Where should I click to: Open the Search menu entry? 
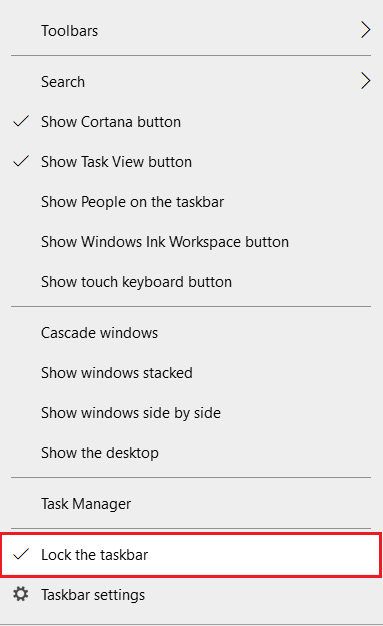(x=191, y=82)
